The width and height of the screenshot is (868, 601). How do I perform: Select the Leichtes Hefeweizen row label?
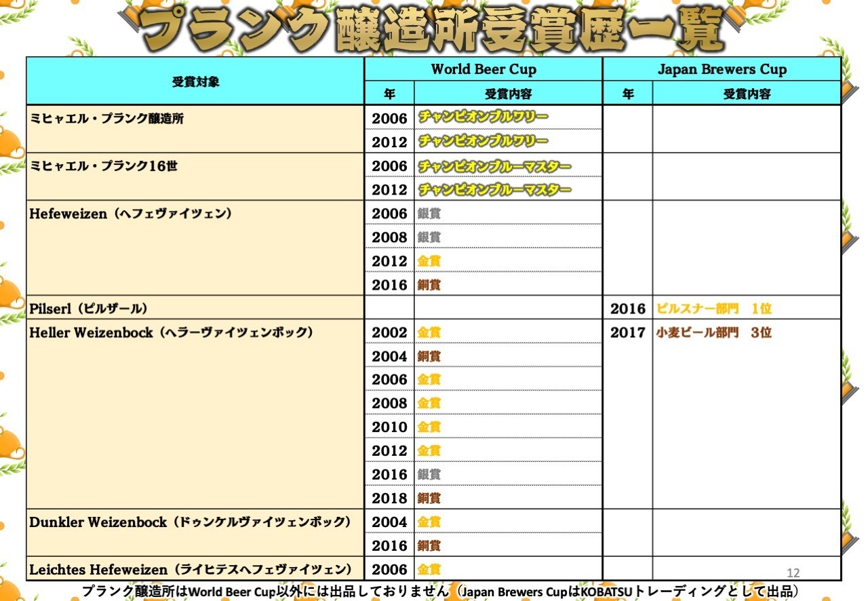191,570
